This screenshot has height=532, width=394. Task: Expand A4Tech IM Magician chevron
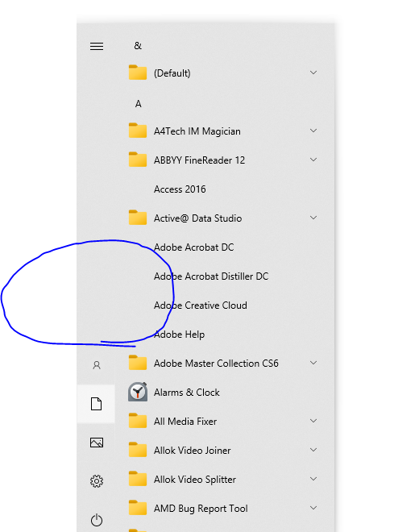(313, 131)
